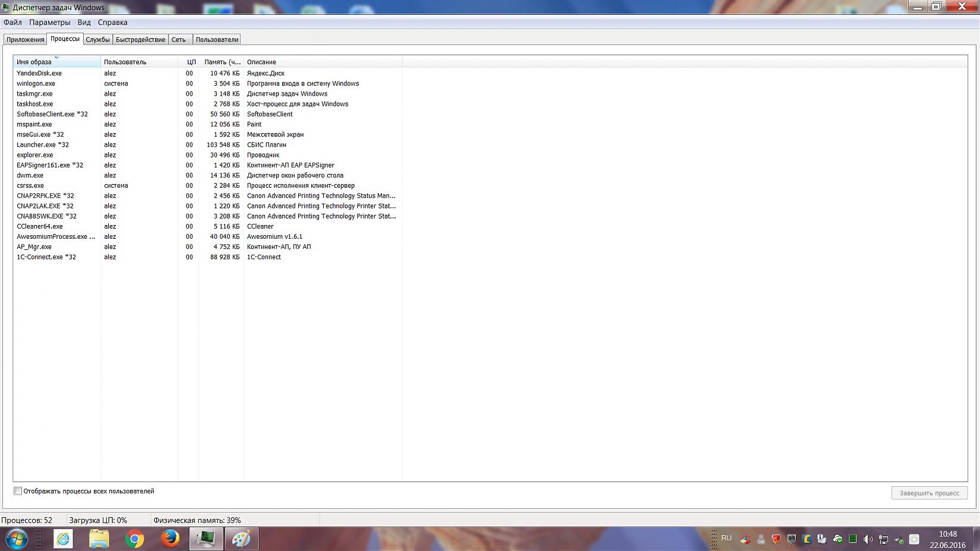
Task: Sort by the 'Описание' column header
Action: click(x=323, y=62)
